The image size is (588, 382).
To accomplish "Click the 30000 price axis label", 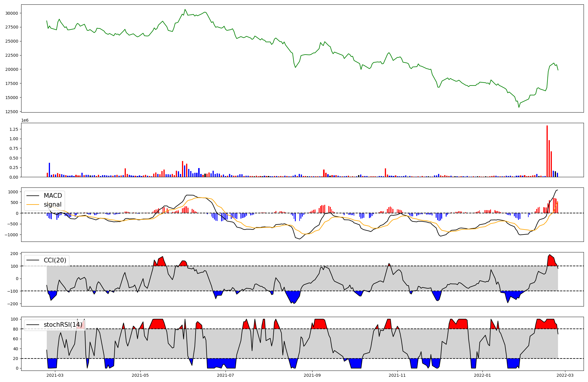I will pos(11,13).
